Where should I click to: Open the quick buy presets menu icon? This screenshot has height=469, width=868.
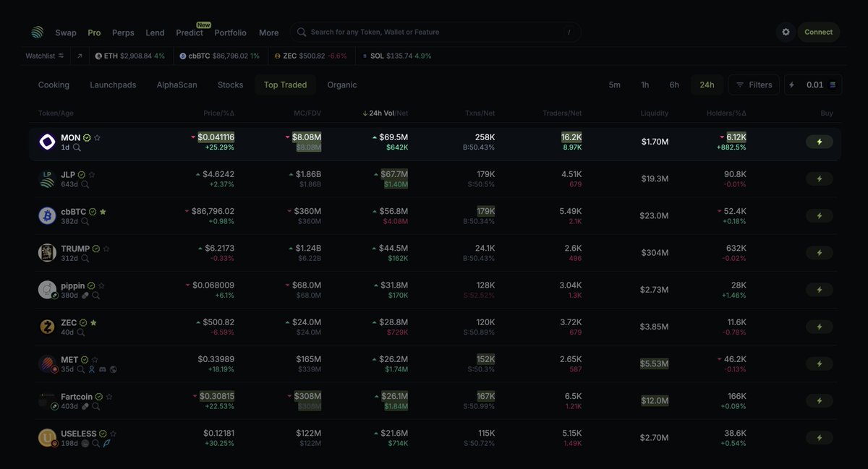click(x=833, y=85)
